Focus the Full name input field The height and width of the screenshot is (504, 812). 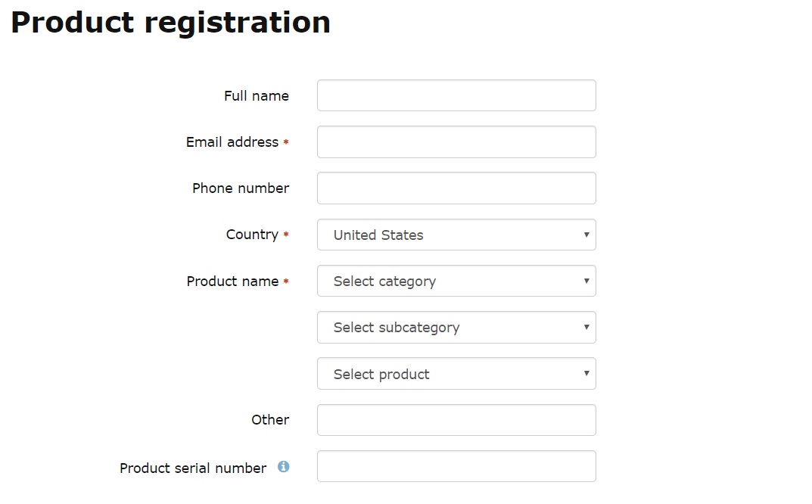click(x=456, y=95)
